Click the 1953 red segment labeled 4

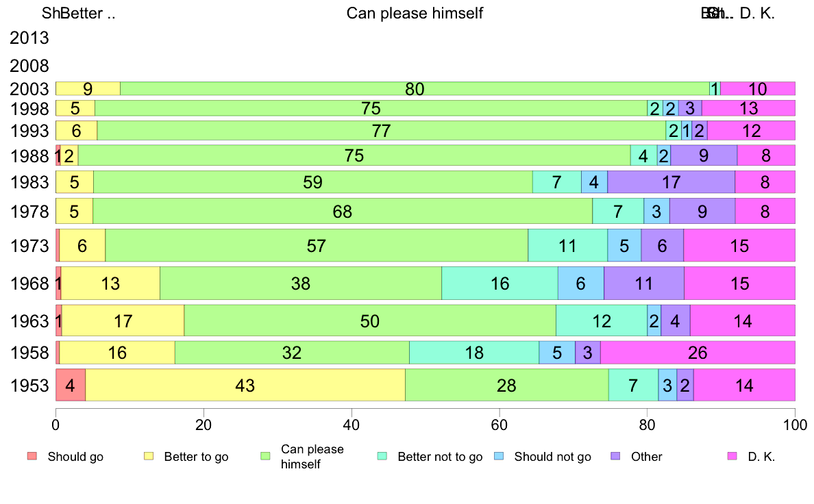tap(71, 385)
